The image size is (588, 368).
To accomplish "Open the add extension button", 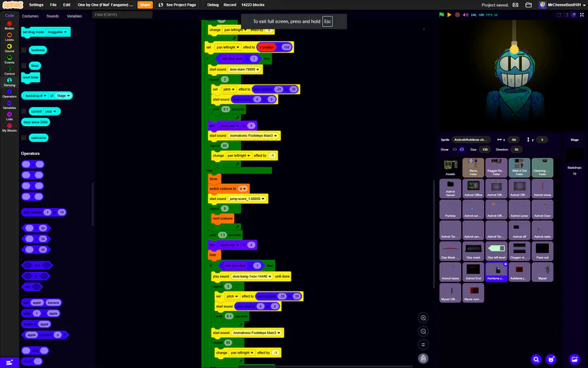I will coord(9,362).
